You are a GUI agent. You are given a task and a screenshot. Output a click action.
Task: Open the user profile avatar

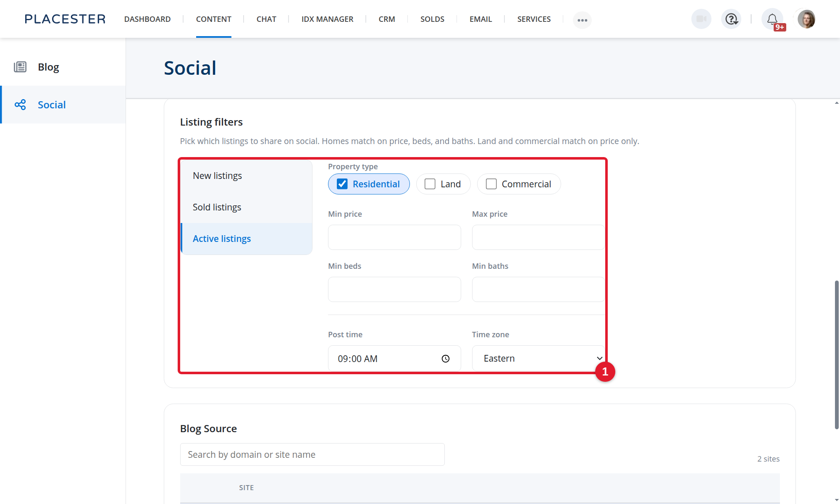pos(806,19)
